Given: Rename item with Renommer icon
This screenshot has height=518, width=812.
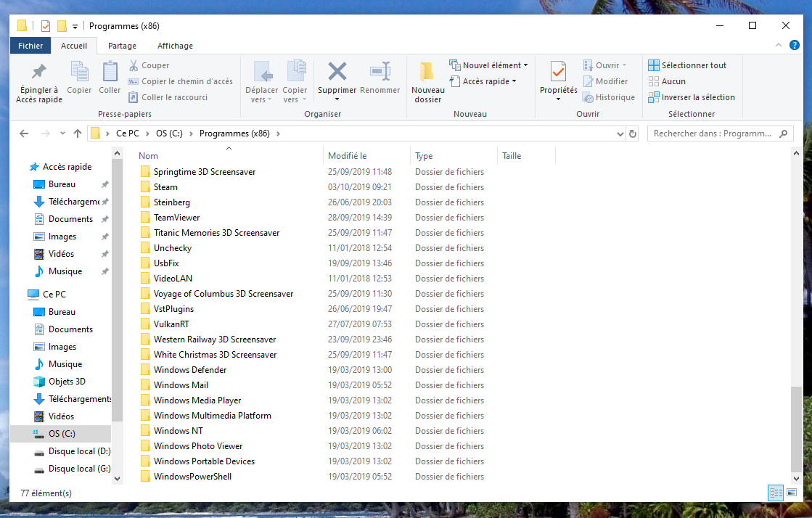Looking at the screenshot, I should point(380,73).
